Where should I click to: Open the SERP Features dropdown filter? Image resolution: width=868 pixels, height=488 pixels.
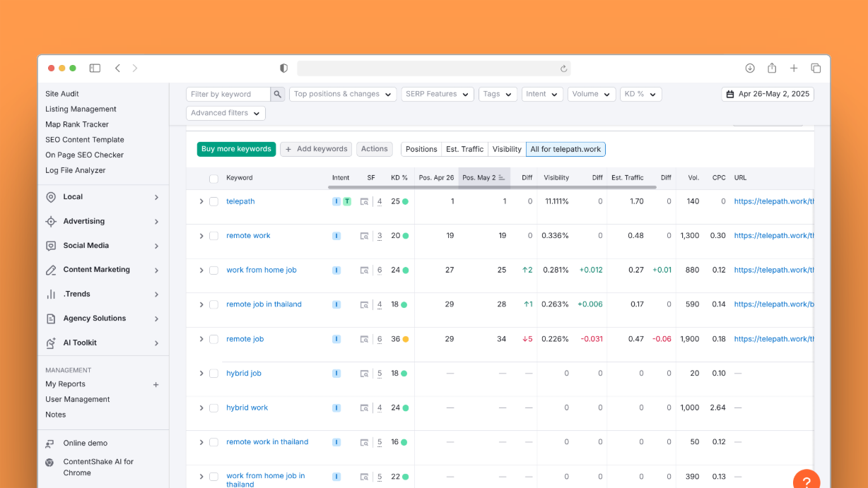pyautogui.click(x=438, y=94)
